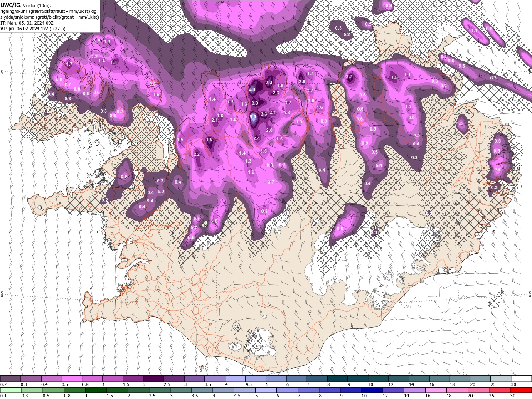Click the 2.4 precipitation label on the map
The image size is (532, 399).
(x=256, y=138)
